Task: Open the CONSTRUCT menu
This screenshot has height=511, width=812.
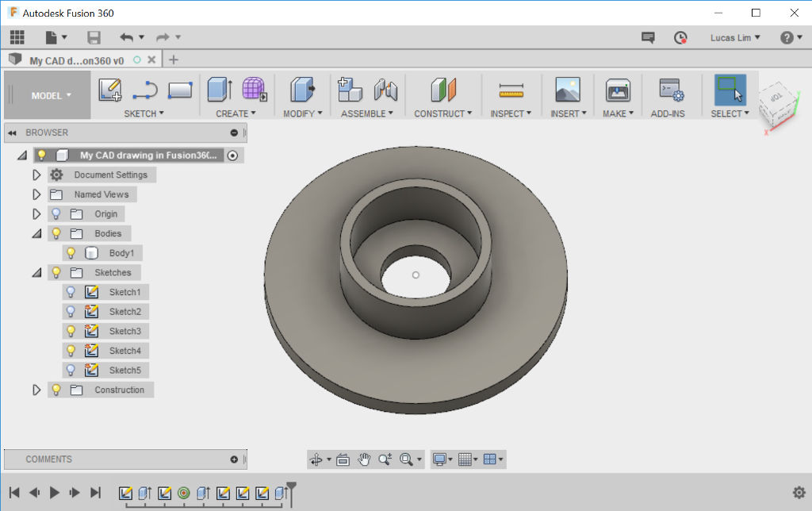Action: click(442, 113)
